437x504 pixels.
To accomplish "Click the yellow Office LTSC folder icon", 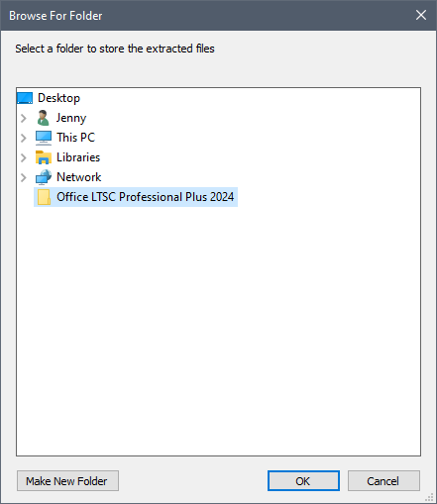I will click(44, 197).
